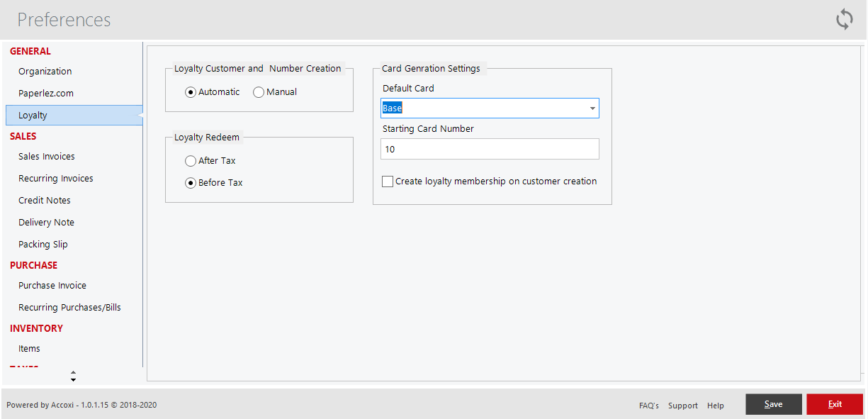This screenshot has height=419, width=868.
Task: Open Organization preferences
Action: (45, 72)
